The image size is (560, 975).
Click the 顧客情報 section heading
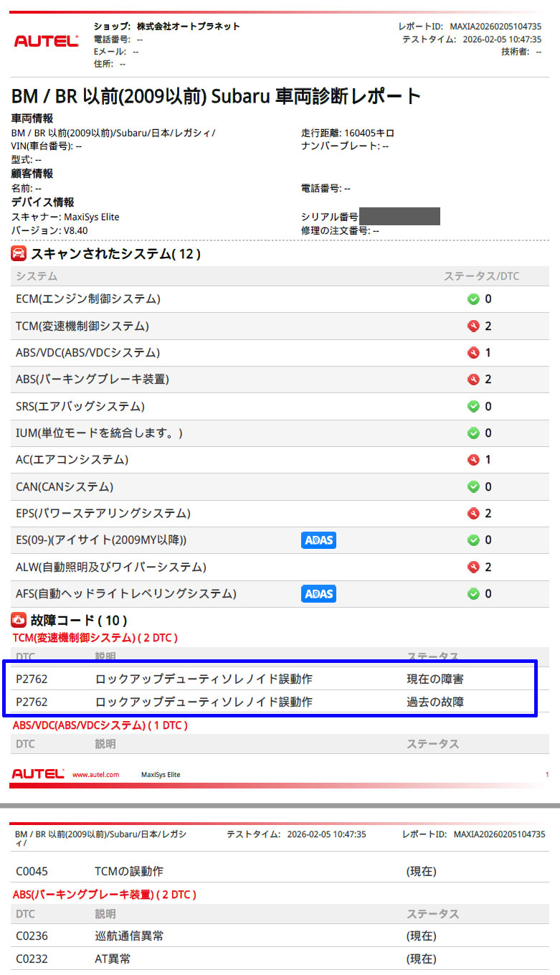coord(32,174)
